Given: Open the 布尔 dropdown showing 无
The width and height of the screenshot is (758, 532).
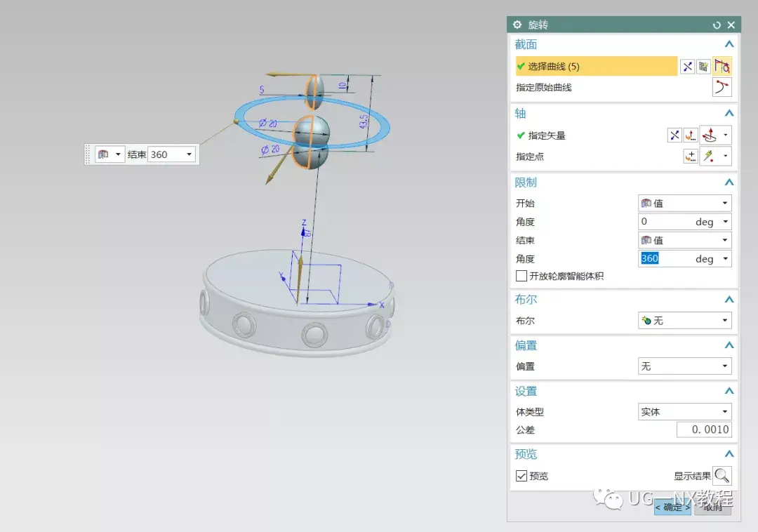Looking at the screenshot, I should [x=684, y=321].
